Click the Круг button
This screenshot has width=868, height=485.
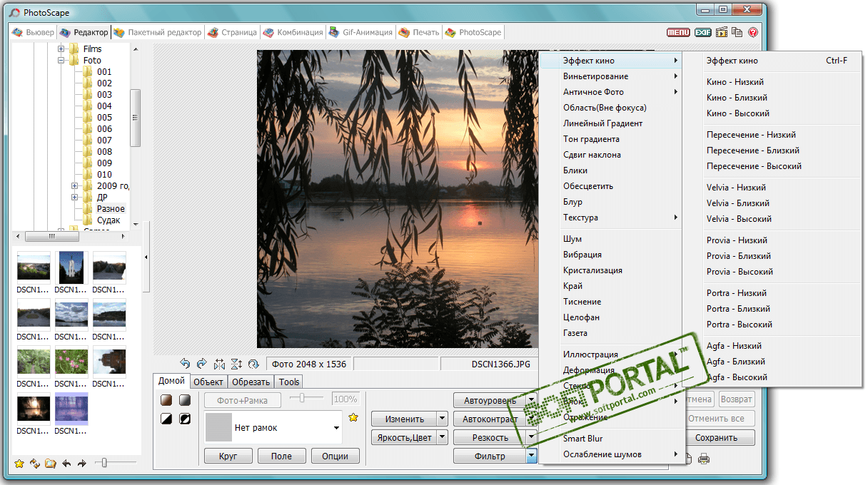click(x=228, y=456)
